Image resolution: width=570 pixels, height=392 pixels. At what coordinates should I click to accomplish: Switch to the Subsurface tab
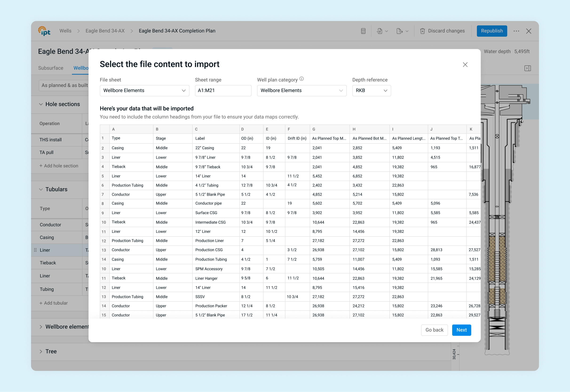51,68
